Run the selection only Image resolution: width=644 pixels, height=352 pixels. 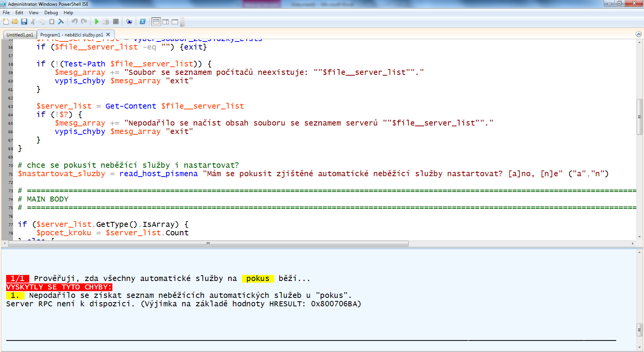tap(106, 21)
